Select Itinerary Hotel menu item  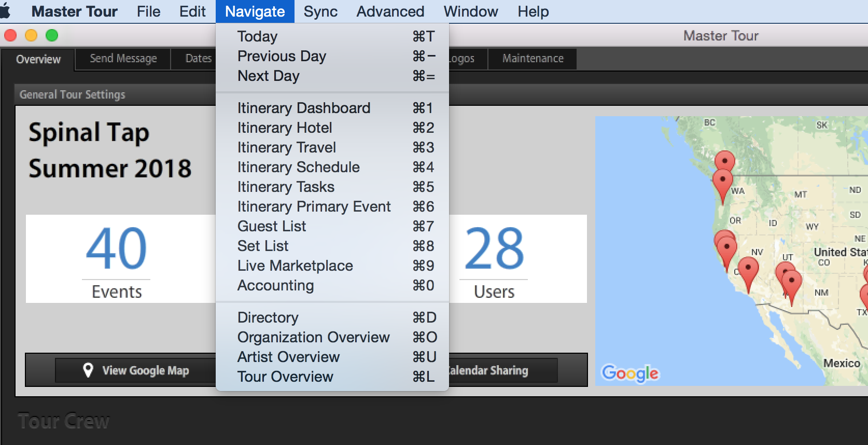[x=332, y=128]
